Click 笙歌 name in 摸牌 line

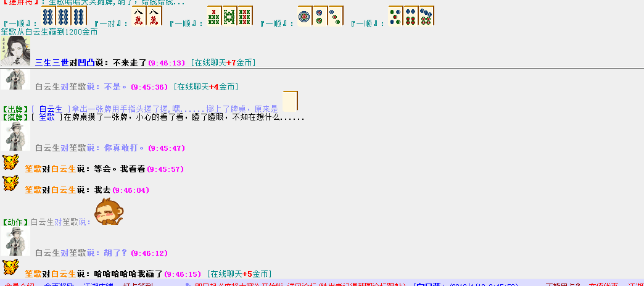pyautogui.click(x=47, y=117)
